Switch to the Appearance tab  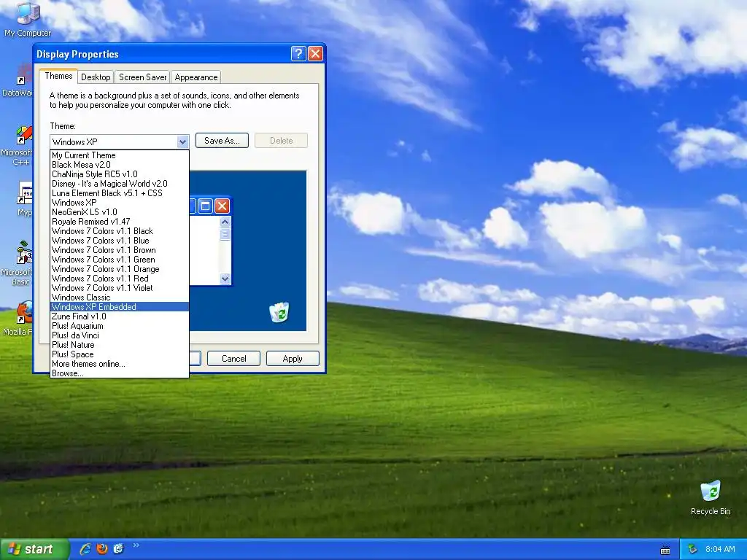tap(196, 77)
